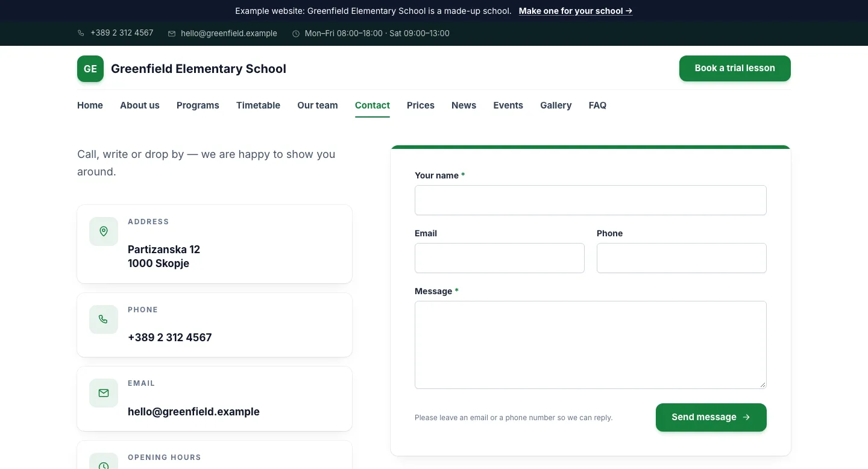Click the top bar phone number +389 2 312 4567
The image size is (868, 469).
(x=122, y=33)
